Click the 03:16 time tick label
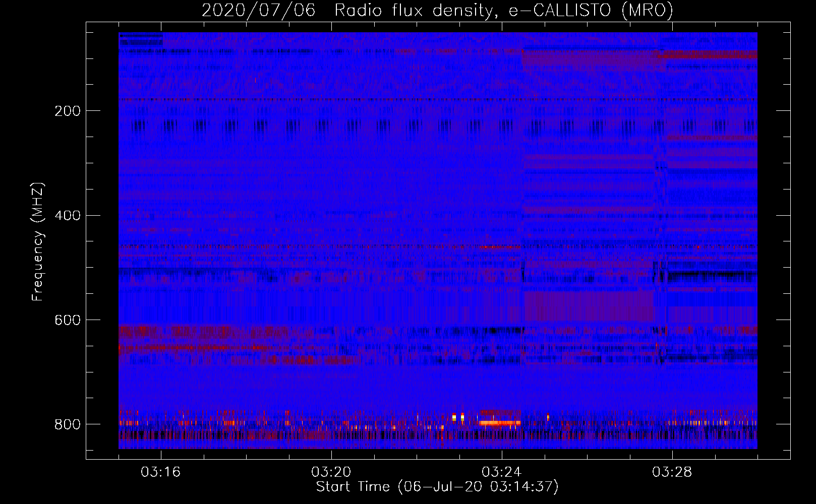Viewport: 816px width, 504px height. (161, 472)
